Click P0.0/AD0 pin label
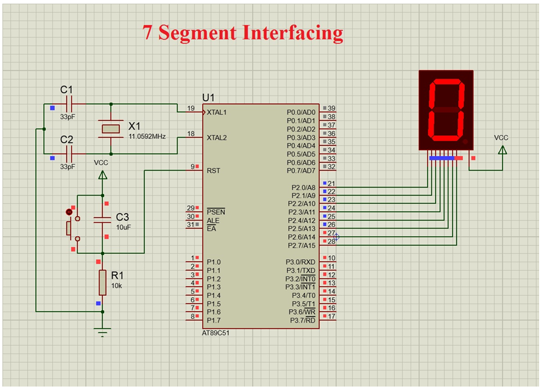 (x=301, y=112)
